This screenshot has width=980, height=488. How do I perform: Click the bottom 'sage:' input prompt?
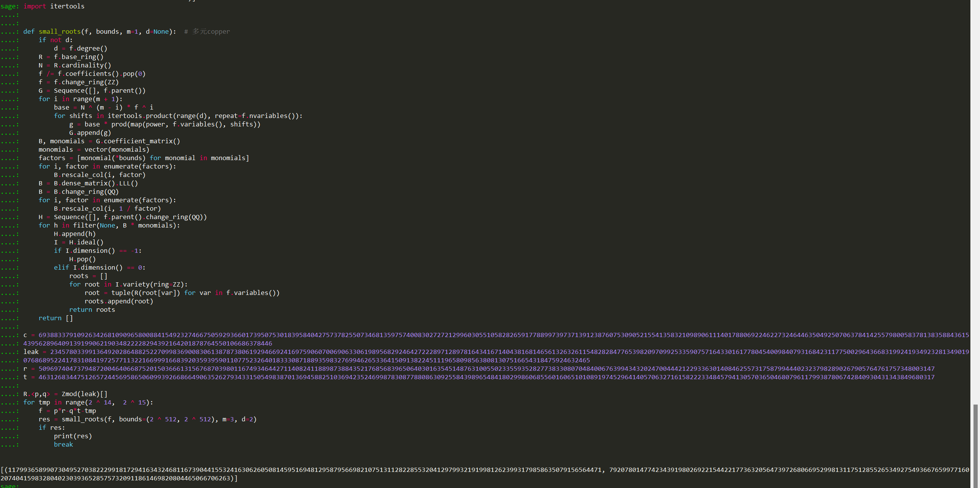tap(9, 486)
